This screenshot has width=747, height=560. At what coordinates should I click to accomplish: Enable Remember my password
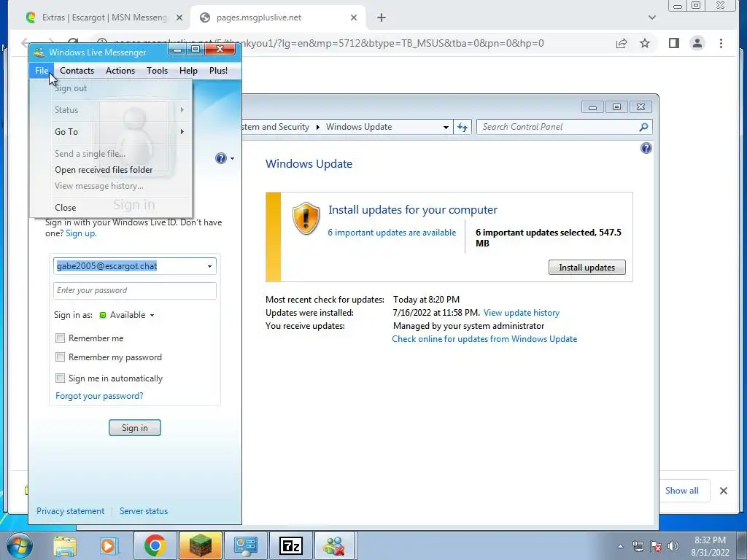pyautogui.click(x=60, y=357)
